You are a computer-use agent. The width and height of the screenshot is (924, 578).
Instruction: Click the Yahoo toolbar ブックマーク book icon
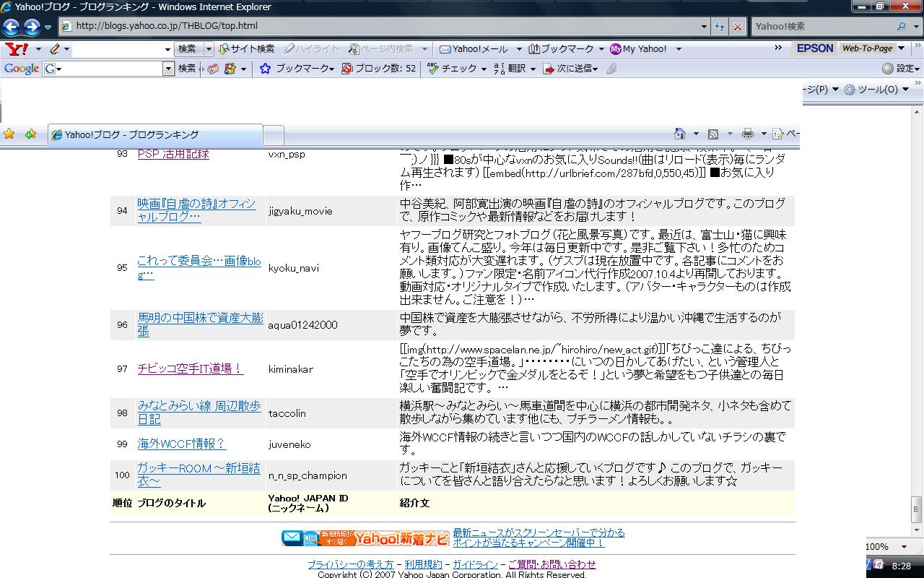pos(534,48)
